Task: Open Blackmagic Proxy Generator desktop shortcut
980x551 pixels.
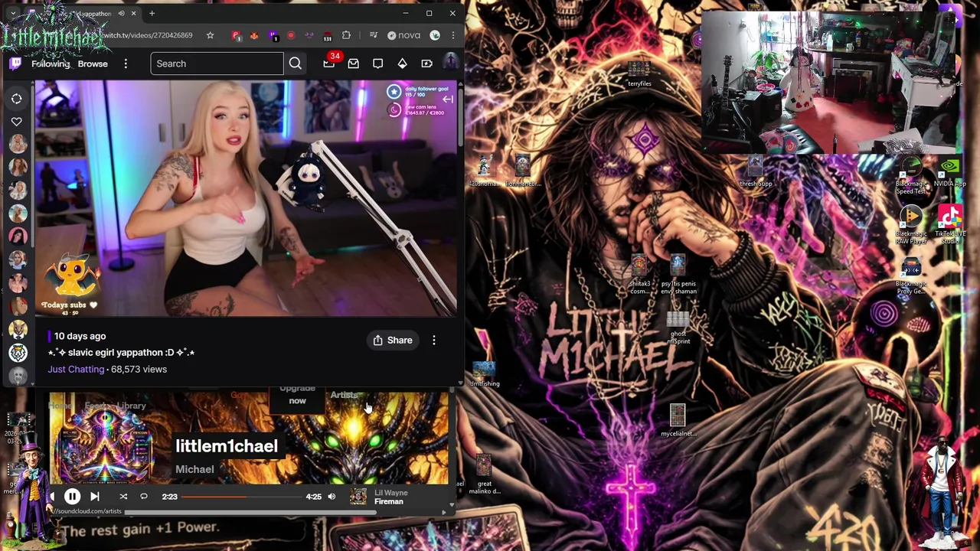Action: 911,276
